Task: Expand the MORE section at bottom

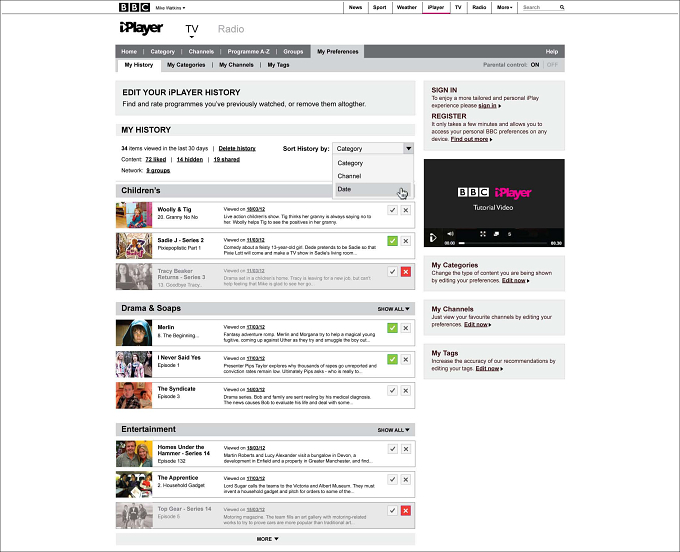Action: pos(267,539)
